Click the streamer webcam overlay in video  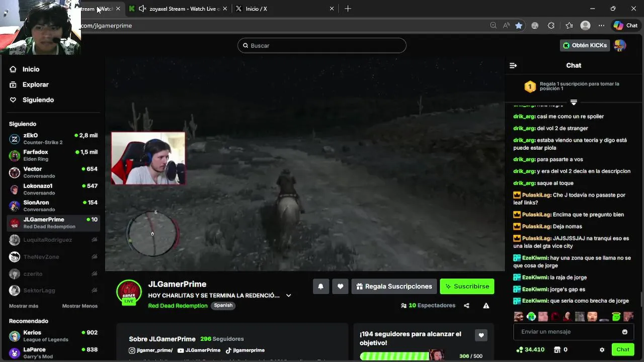click(148, 158)
